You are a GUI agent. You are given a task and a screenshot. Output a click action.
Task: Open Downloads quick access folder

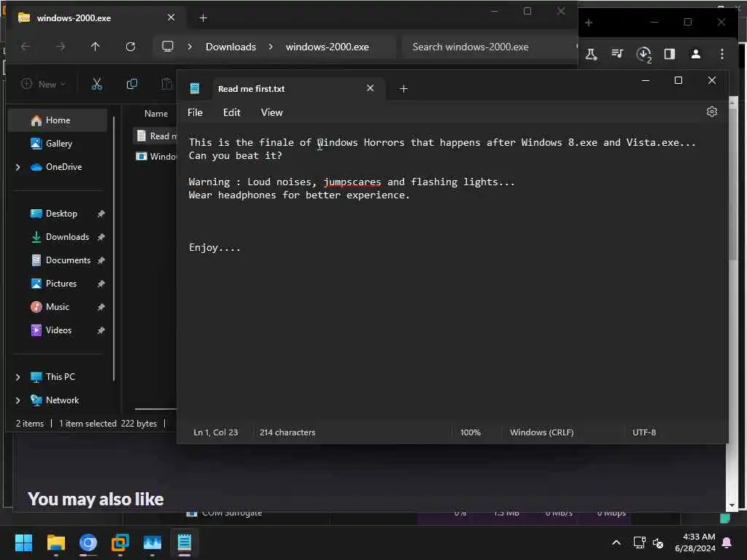(67, 237)
